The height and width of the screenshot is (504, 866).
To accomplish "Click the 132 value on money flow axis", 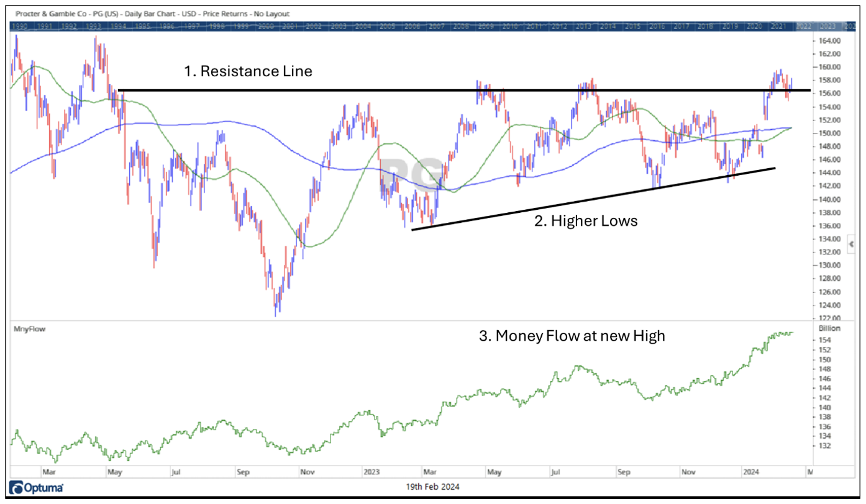I will (x=825, y=446).
